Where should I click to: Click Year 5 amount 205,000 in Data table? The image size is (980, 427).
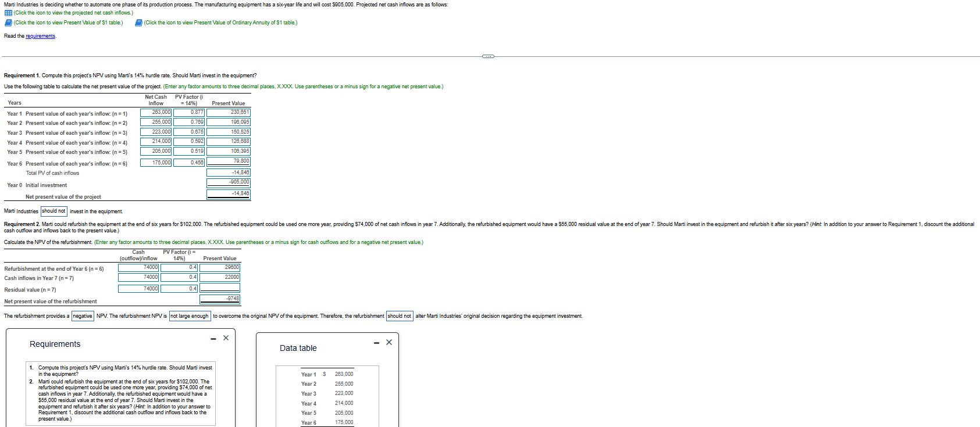(x=344, y=413)
